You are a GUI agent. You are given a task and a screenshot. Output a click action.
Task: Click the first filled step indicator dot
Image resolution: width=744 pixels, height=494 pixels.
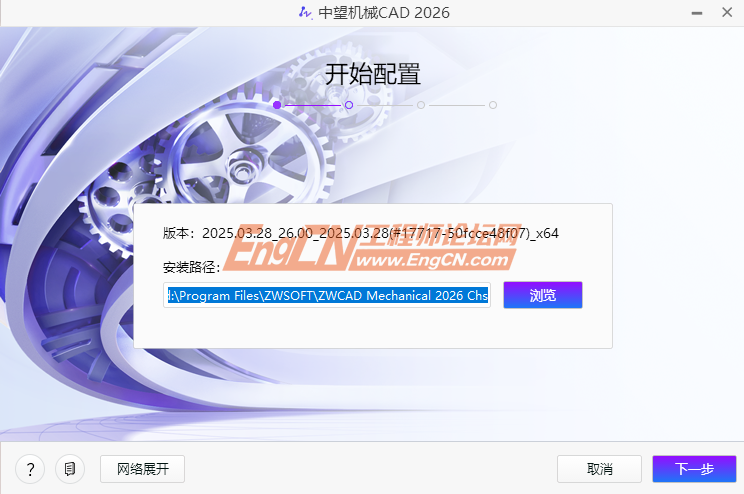pos(277,105)
